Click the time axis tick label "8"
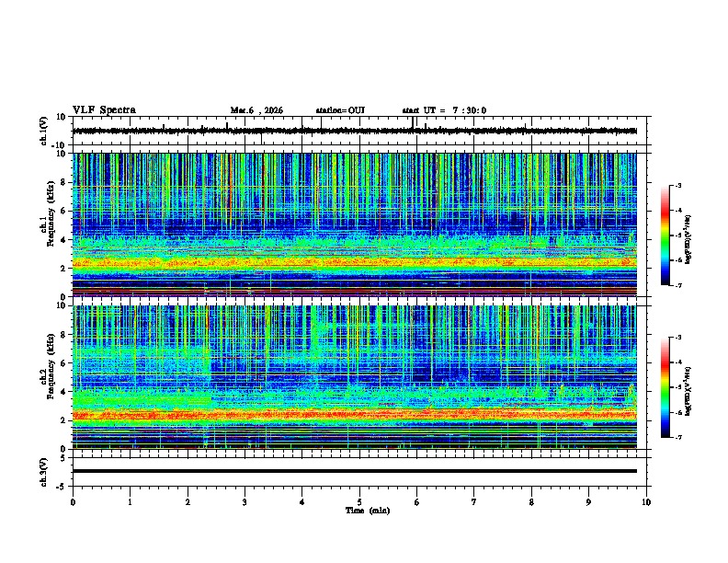The image size is (728, 563). [531, 502]
